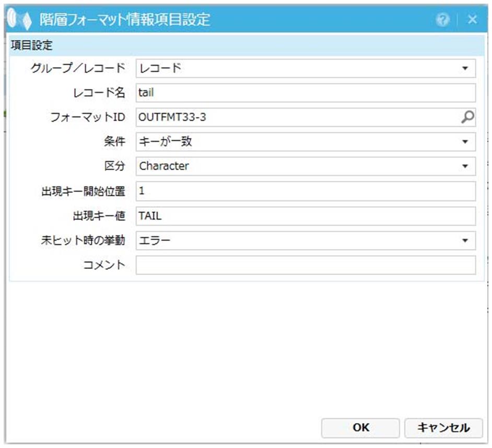Viewport: 492px width, 448px height.
Task: Click the キャンセル button
Action: pyautogui.click(x=443, y=428)
